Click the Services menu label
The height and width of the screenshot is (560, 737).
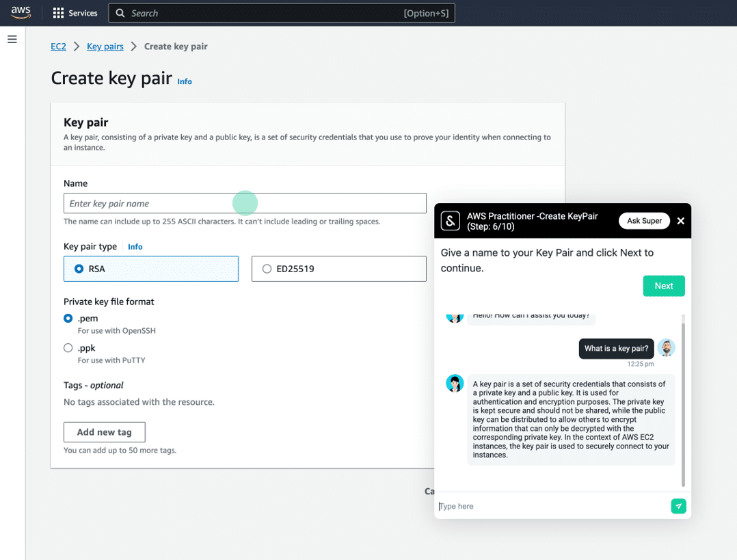[83, 13]
